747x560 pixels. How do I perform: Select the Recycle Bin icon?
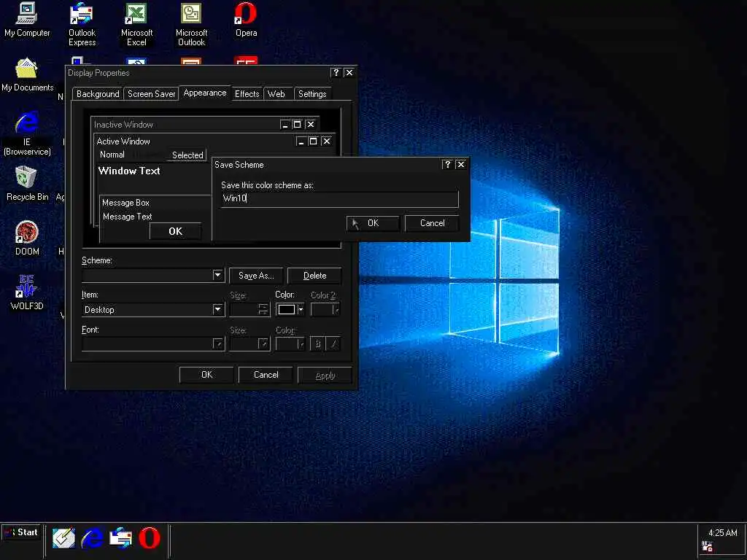tap(27, 183)
